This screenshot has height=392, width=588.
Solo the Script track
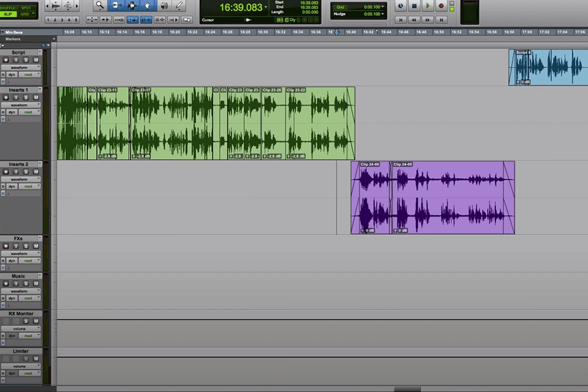click(26, 59)
